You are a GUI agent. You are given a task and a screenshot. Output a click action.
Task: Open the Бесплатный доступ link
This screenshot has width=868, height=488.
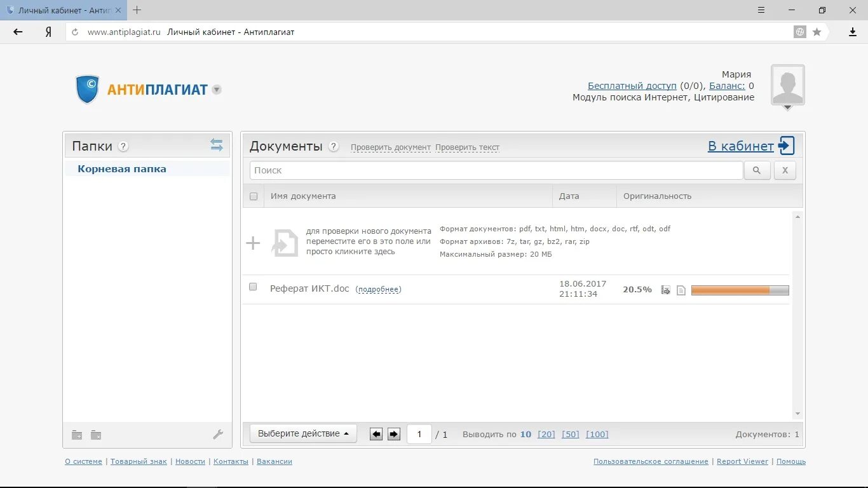tap(632, 86)
